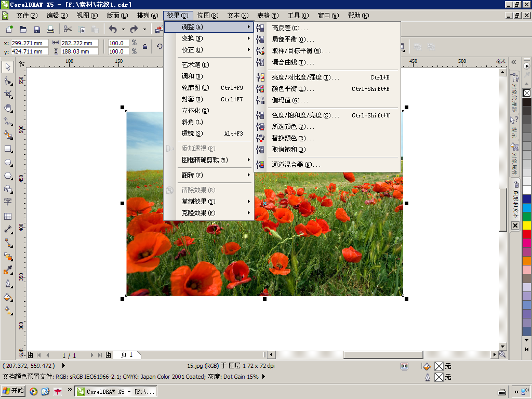Click the zoom navigator icon
This screenshot has width=532, height=399.
(502, 355)
